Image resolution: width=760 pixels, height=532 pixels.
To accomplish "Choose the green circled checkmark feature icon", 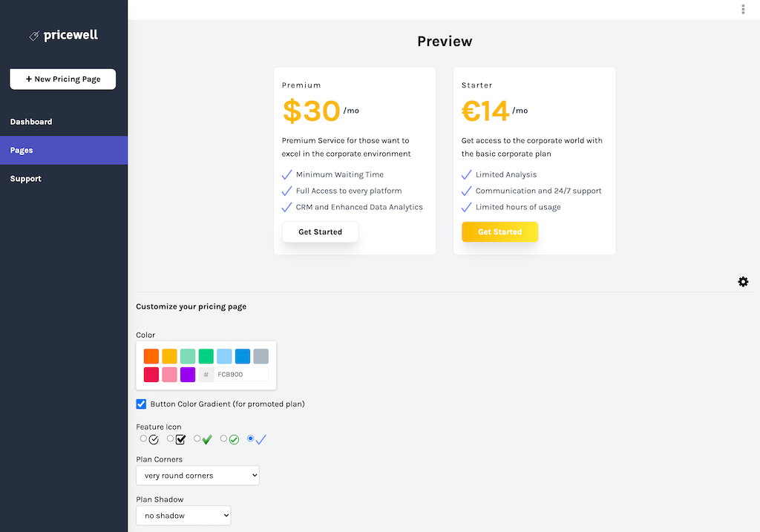I will [x=234, y=440].
